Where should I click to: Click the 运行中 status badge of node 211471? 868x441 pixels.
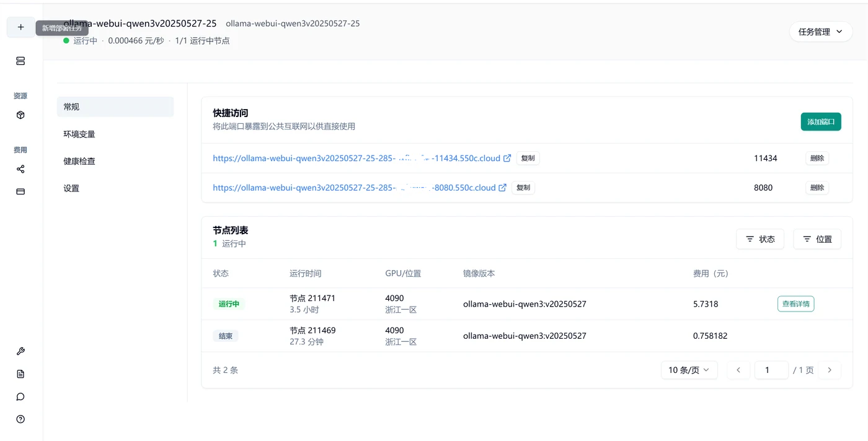click(228, 304)
